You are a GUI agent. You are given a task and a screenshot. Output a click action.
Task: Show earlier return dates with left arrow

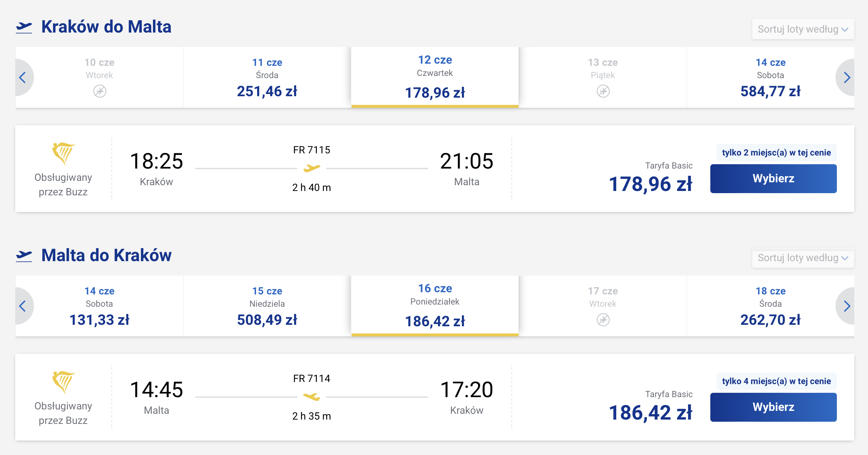coord(23,306)
